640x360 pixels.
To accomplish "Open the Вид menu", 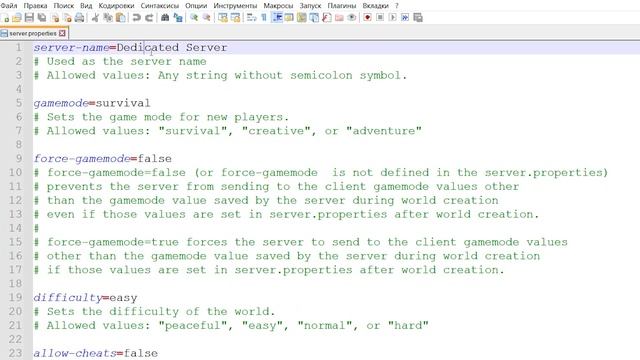I will (86, 6).
